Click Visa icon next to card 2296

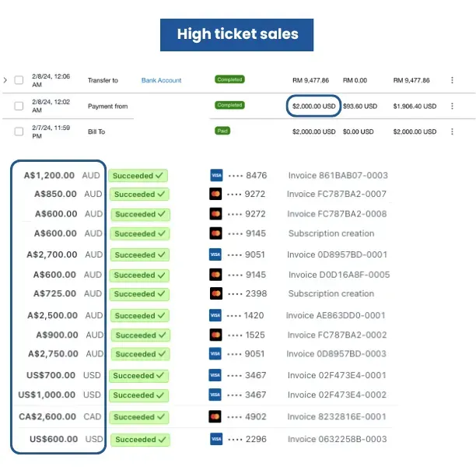pyautogui.click(x=216, y=439)
